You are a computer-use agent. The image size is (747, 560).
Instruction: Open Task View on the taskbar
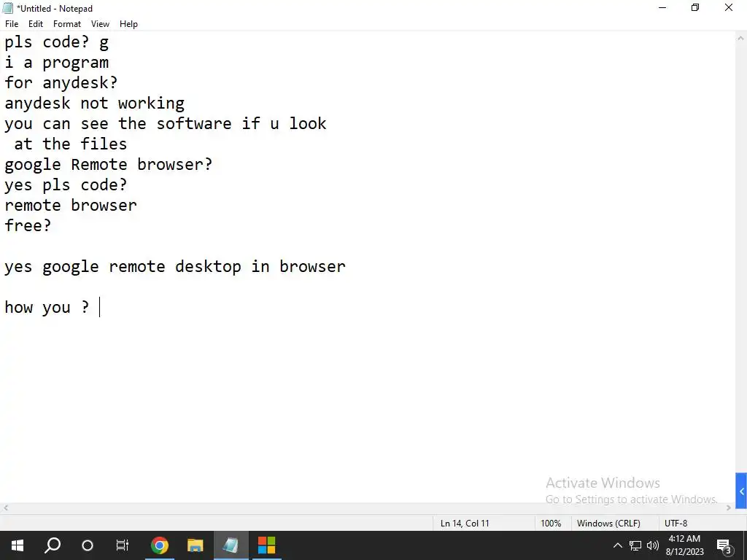123,545
